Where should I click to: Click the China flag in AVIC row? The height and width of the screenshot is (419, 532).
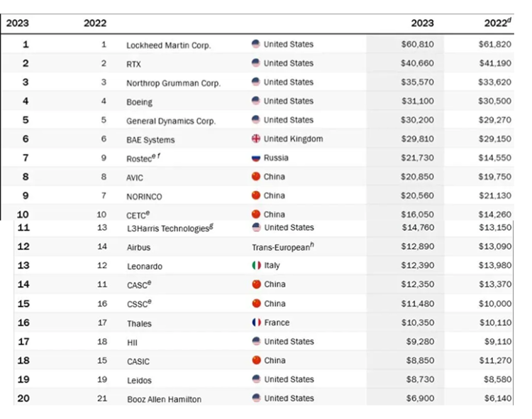click(x=256, y=176)
